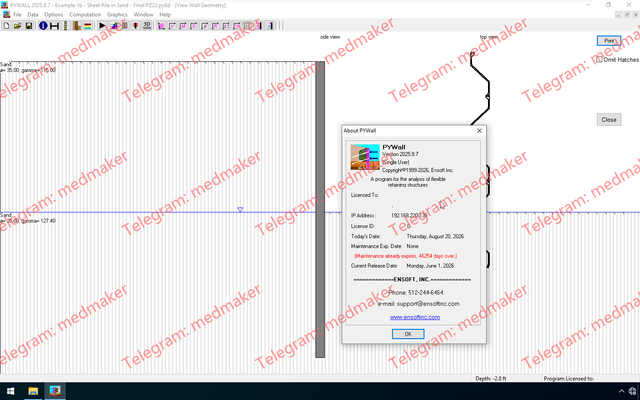The image size is (640, 400).
Task: Click the red downward arrow toolbar icon
Action: pyautogui.click(x=136, y=26)
